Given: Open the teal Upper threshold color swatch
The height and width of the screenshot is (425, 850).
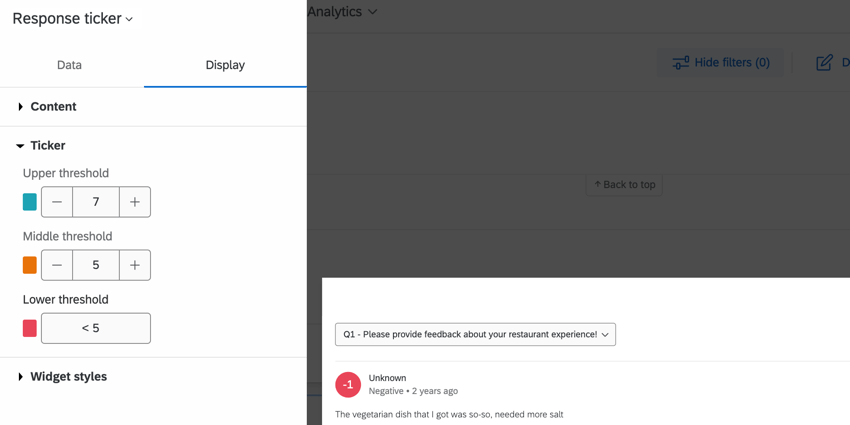Looking at the screenshot, I should (30, 202).
